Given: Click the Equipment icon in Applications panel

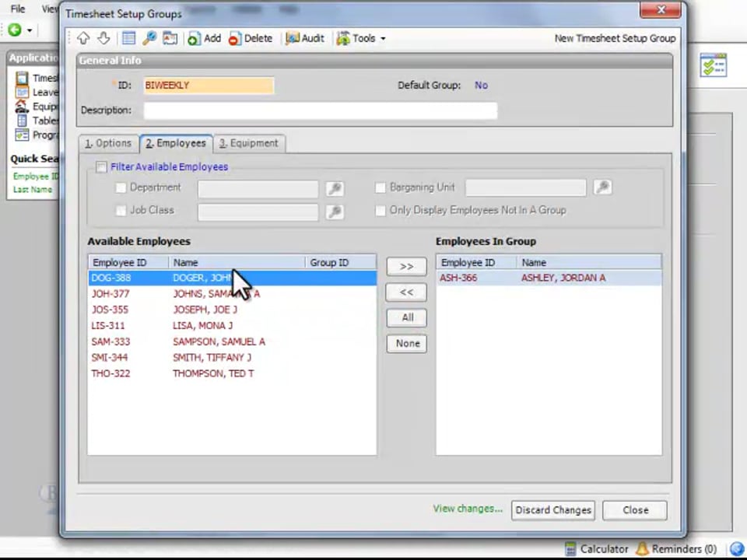Looking at the screenshot, I should (x=22, y=107).
